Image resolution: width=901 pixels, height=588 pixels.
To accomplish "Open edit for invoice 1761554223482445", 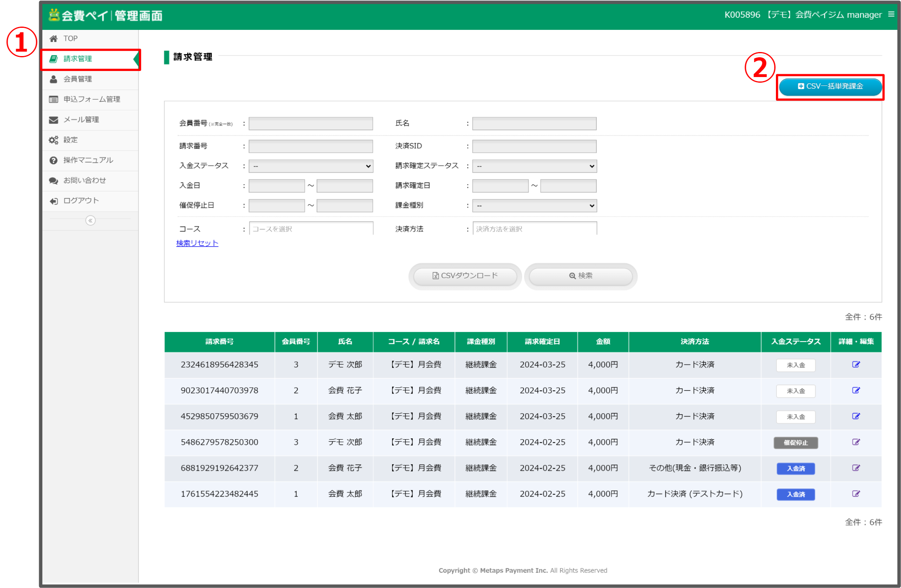I will (x=856, y=494).
